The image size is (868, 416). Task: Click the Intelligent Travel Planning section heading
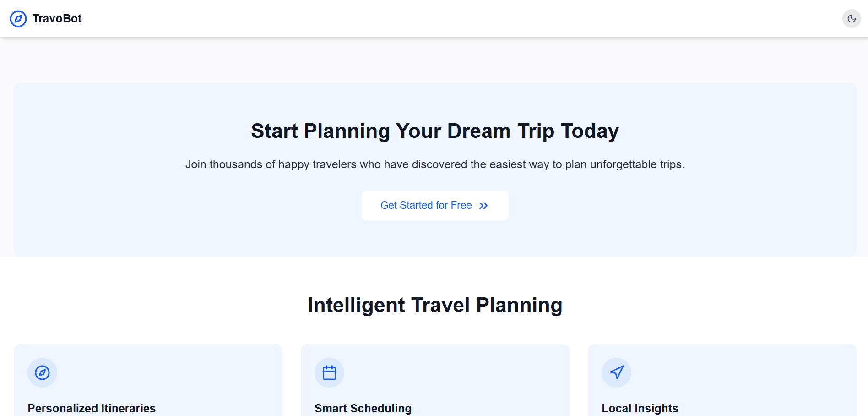pyautogui.click(x=435, y=305)
